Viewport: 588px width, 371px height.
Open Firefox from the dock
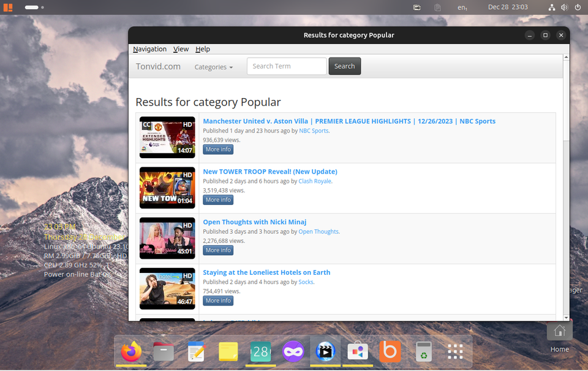(131, 351)
